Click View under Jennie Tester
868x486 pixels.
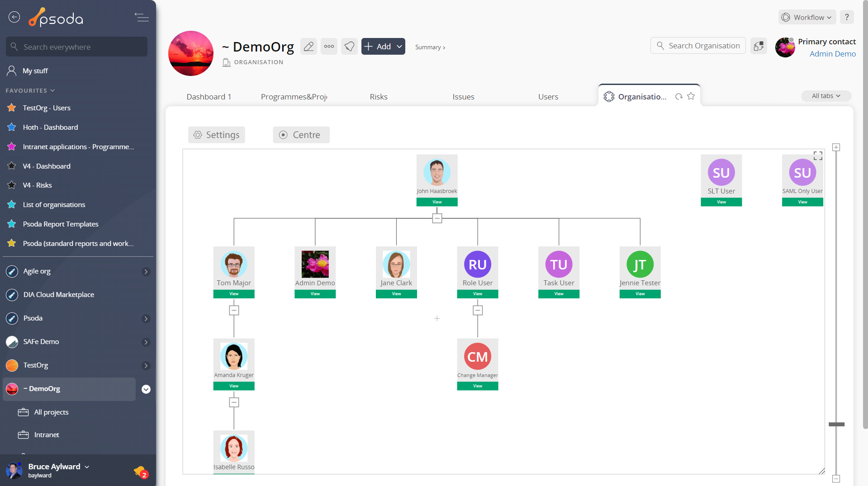point(640,294)
